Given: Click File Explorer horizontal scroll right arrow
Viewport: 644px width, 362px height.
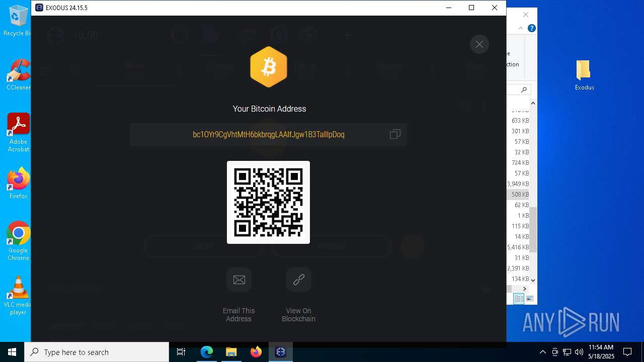Looking at the screenshot, I should [525, 289].
